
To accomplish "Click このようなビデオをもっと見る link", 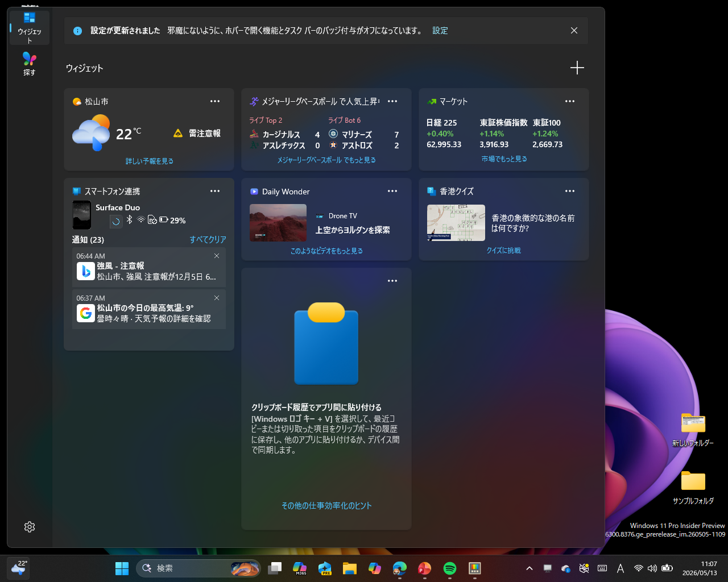I will tap(326, 251).
